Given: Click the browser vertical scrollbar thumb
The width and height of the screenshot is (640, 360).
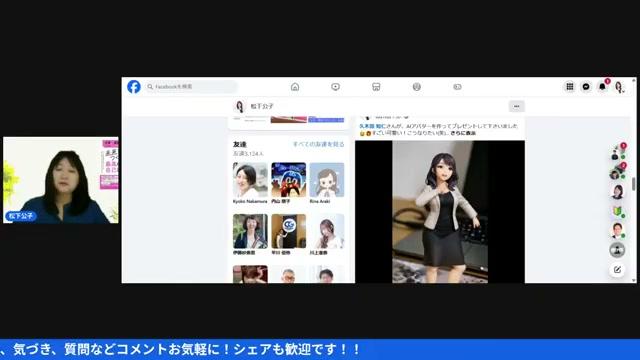Looking at the screenshot, I should 633,184.
